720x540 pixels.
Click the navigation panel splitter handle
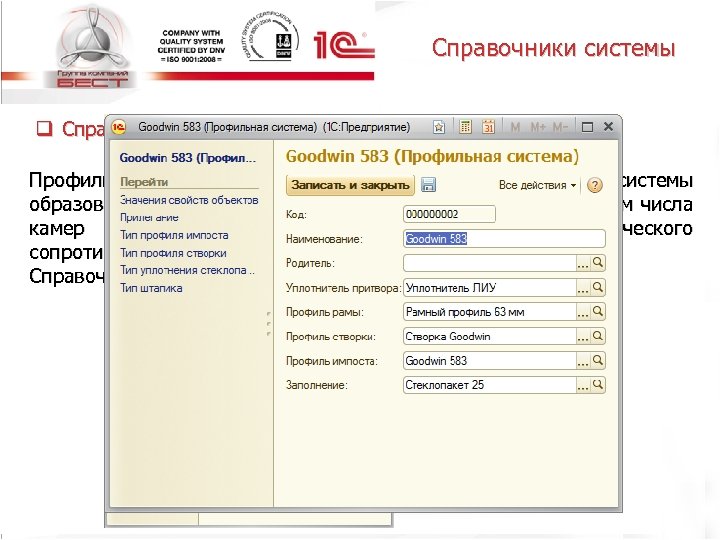point(269,324)
